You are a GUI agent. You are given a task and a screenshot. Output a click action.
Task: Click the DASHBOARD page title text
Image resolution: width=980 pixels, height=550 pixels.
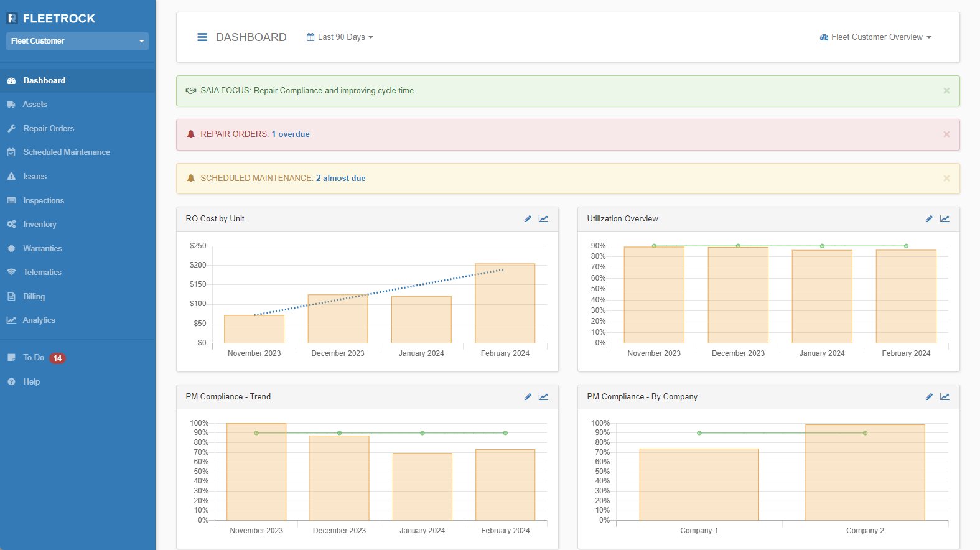click(251, 37)
